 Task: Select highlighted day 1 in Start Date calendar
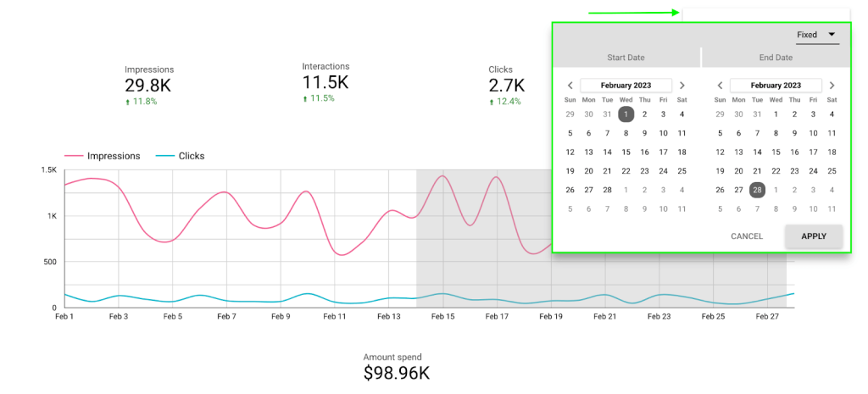tap(626, 114)
